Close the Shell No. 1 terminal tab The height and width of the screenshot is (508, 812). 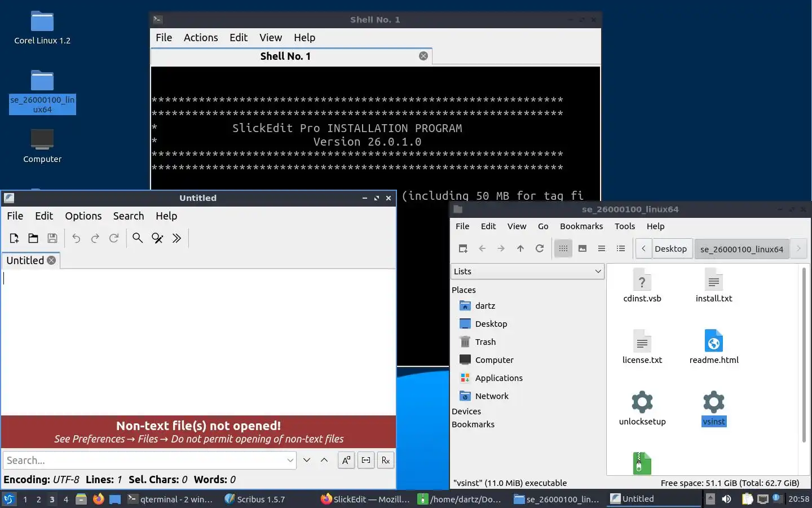(x=423, y=56)
